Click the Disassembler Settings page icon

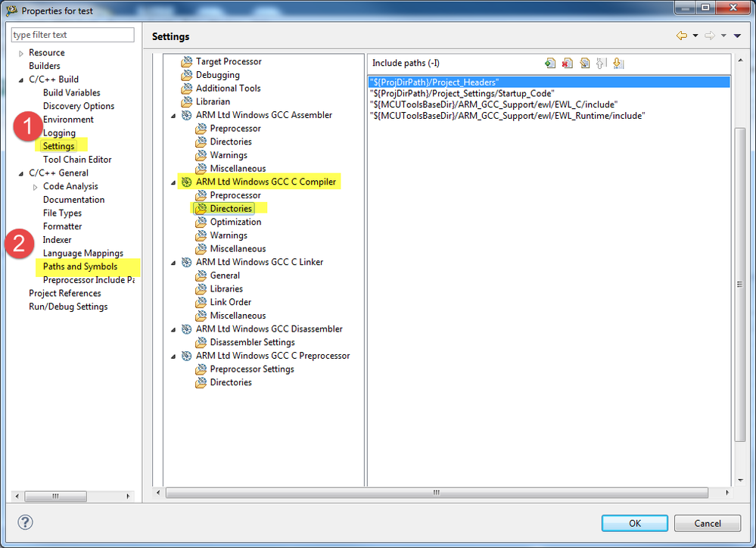click(201, 342)
